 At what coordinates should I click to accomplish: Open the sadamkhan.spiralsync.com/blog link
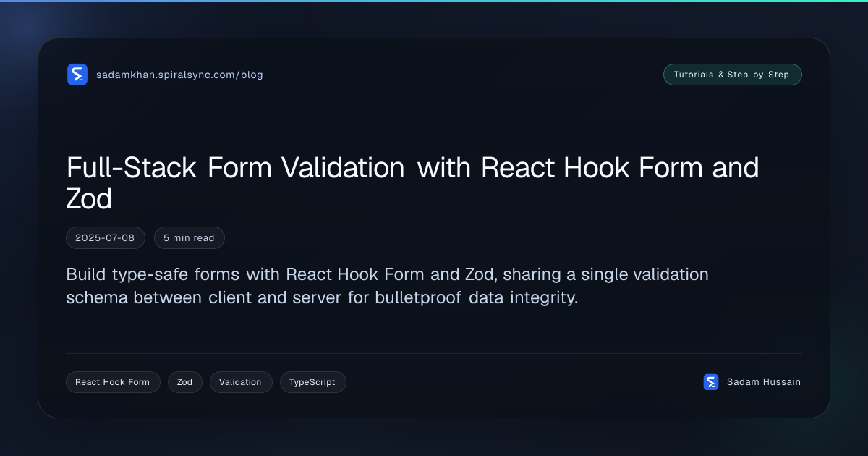[x=179, y=75]
